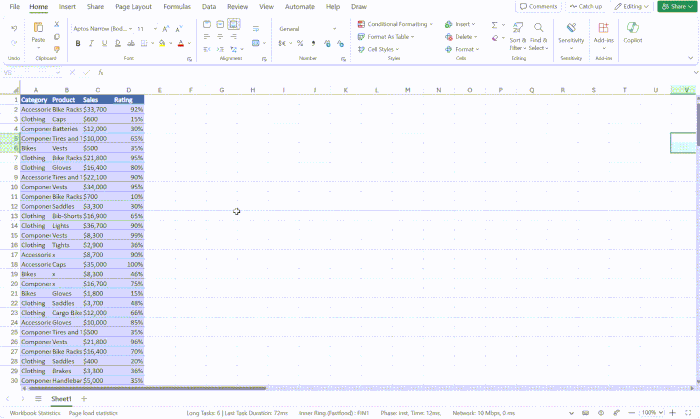Screen dimensions: 700x419
Task: Click Middle Align icon
Action: [220, 24]
